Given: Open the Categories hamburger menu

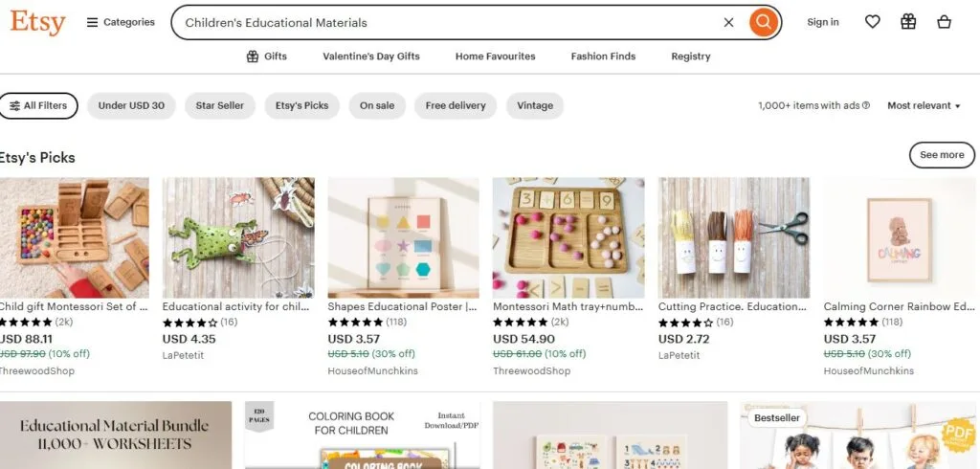Looking at the screenshot, I should pos(121,22).
